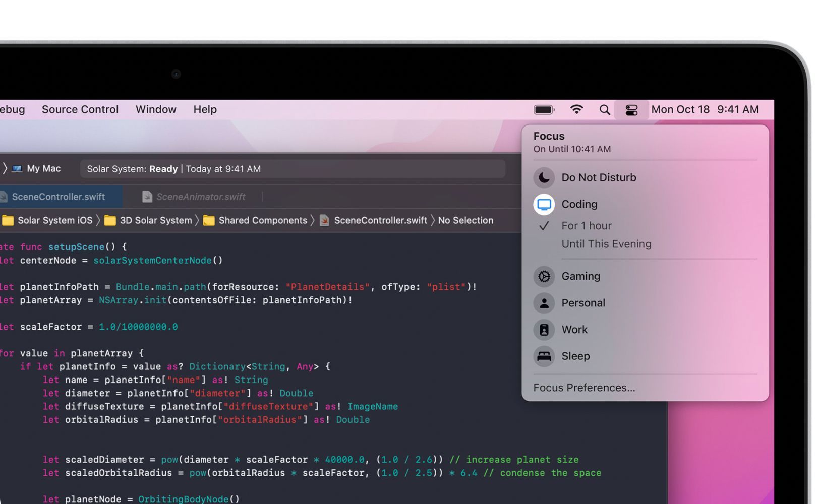Click the Coding focus monitor icon
Viewport: 817px width, 504px height.
pos(544,204)
